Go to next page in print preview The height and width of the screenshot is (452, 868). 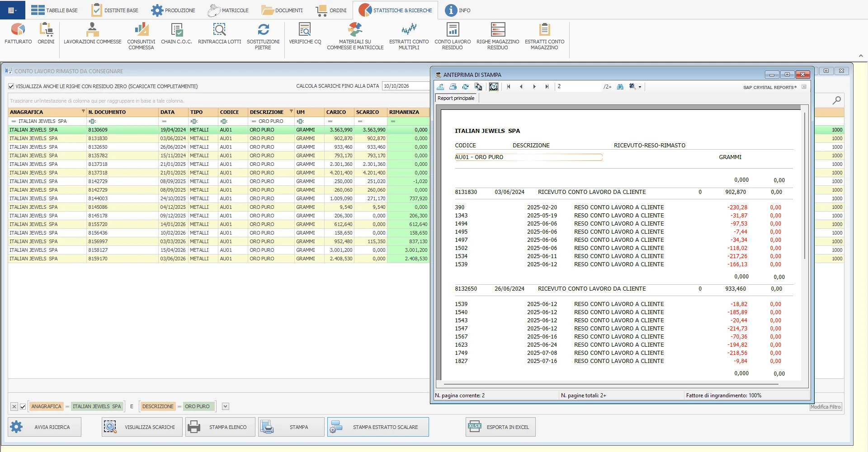click(x=534, y=87)
